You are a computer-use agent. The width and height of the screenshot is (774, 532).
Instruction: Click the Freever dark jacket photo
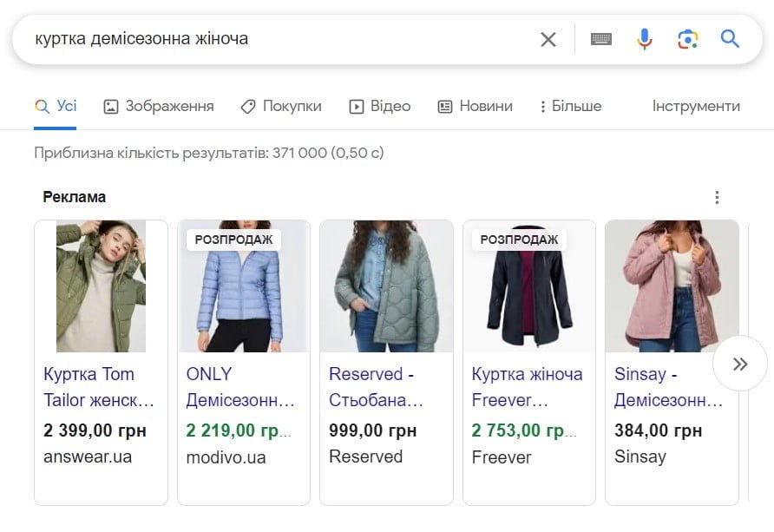point(529,286)
